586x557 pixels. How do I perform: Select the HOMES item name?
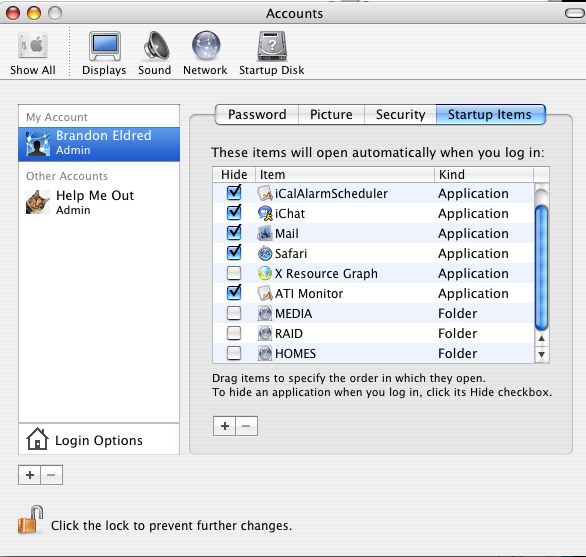295,354
